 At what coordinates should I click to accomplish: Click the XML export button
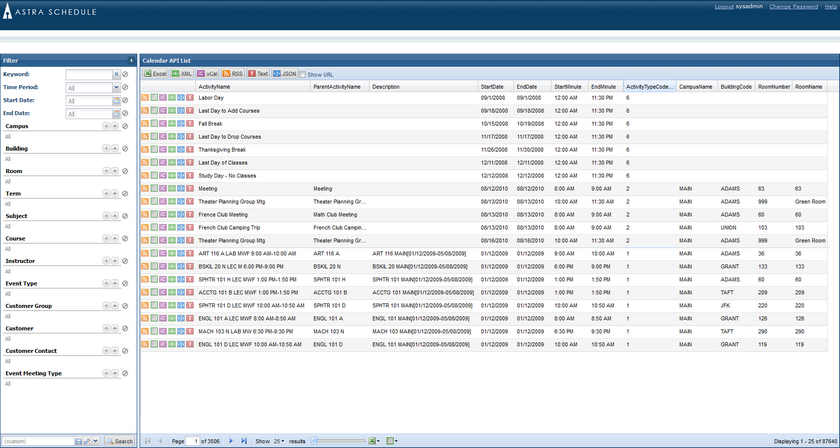point(182,74)
